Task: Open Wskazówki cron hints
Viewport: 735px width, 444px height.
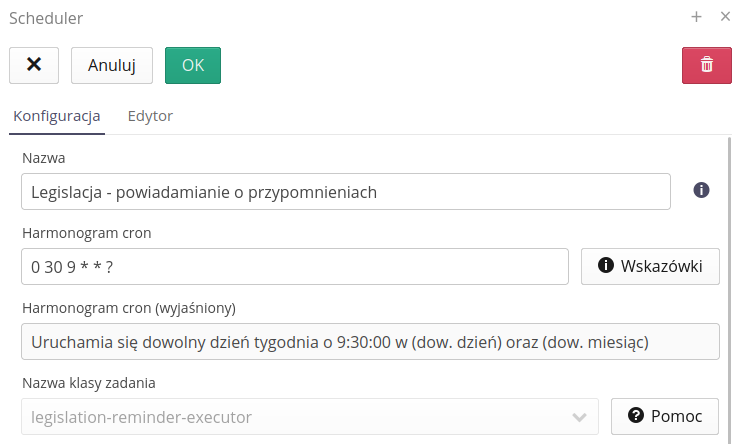Action: point(650,266)
